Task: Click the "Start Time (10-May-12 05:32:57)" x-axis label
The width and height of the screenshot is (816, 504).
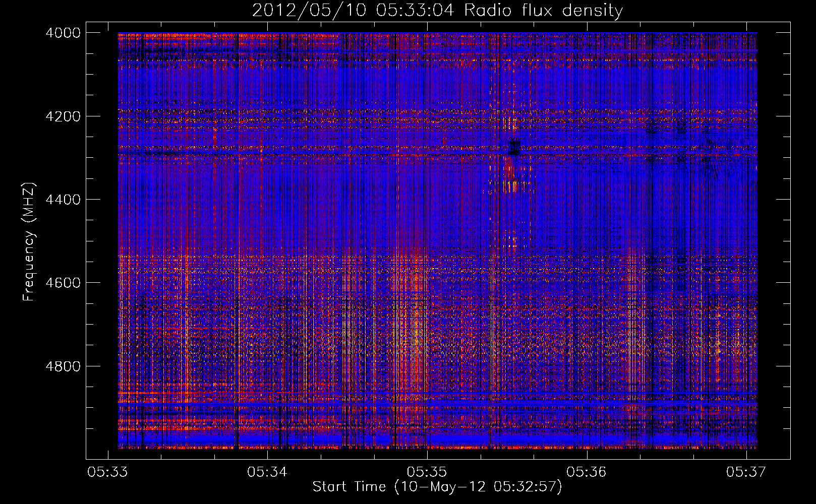Action: [437, 487]
